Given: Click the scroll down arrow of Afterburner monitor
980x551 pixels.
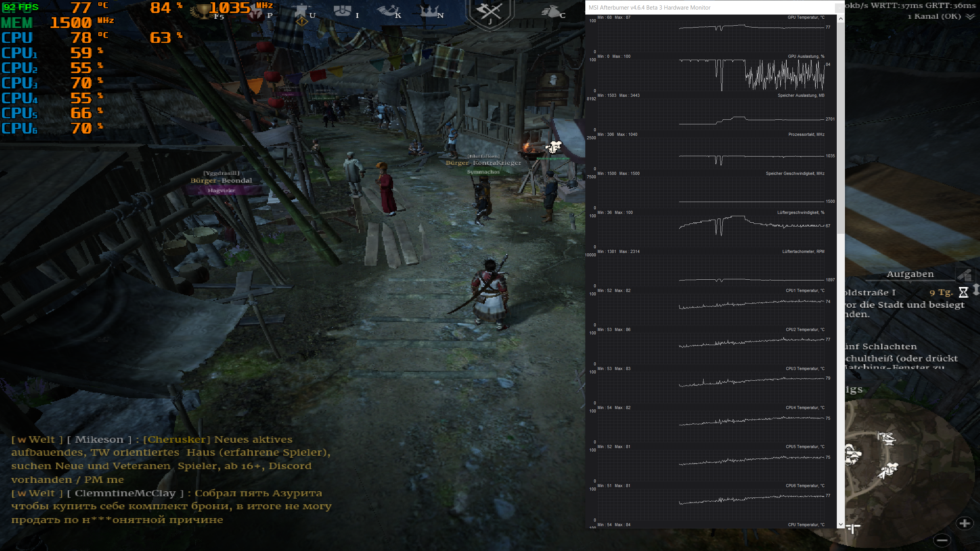Looking at the screenshot, I should click(841, 524).
